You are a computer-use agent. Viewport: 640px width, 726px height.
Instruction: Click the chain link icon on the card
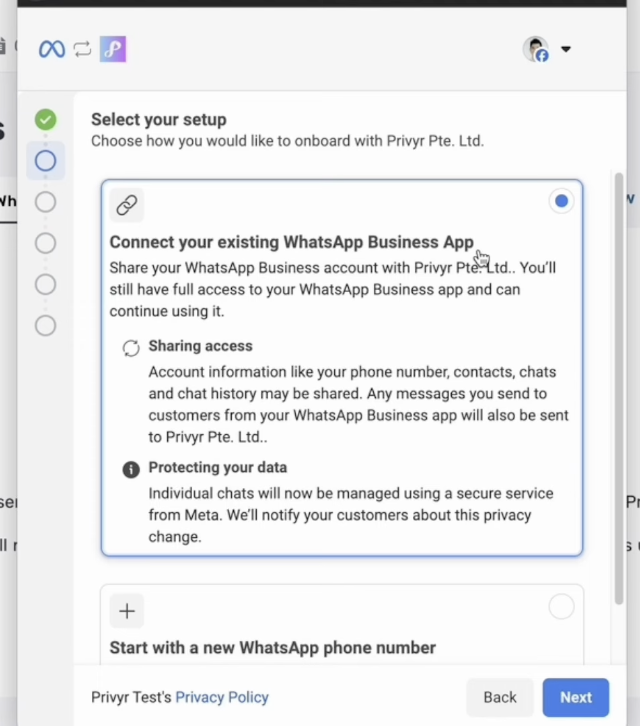[x=127, y=205]
